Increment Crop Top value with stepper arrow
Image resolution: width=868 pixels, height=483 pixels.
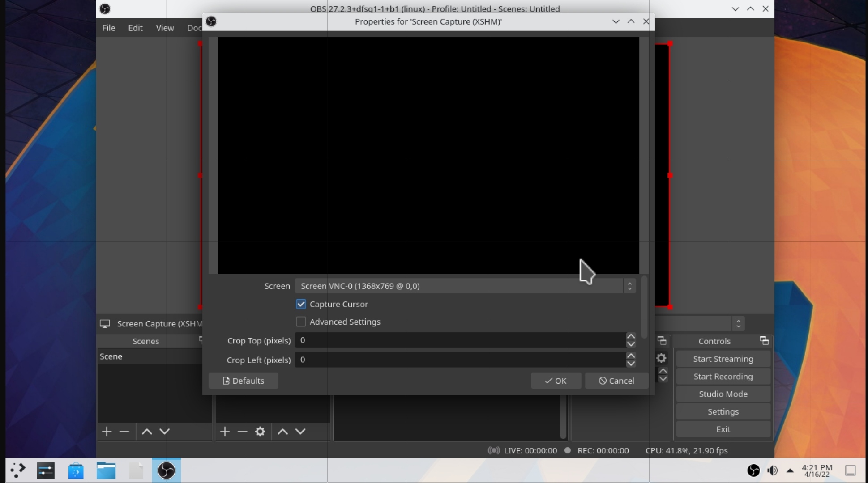pos(630,337)
